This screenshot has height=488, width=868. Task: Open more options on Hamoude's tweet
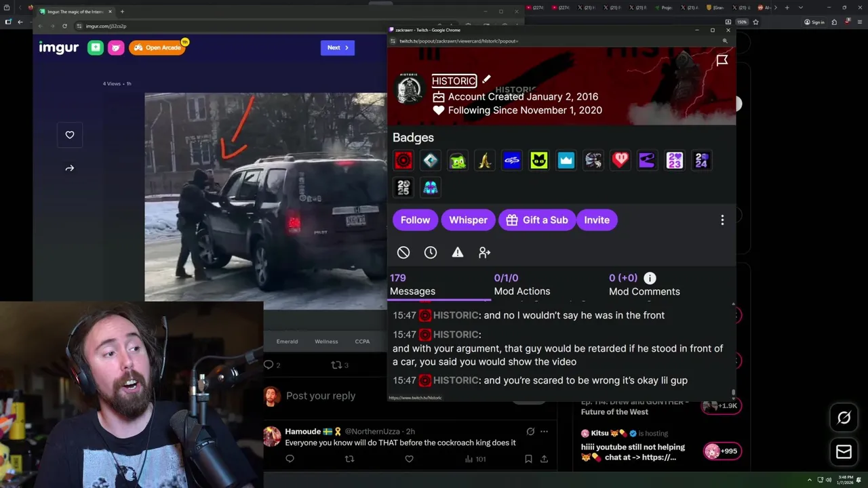click(x=544, y=432)
